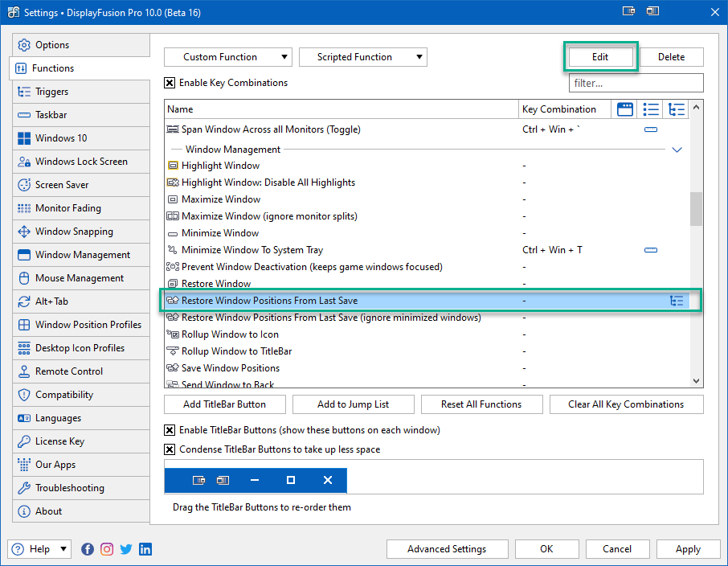Open Window Position Profiles section
The height and width of the screenshot is (566, 728).
click(81, 325)
